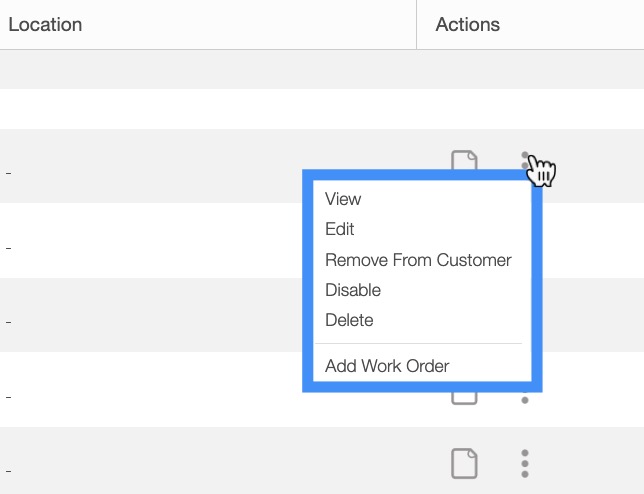644x494 pixels.
Task: Select Add Work Order menu entry
Action: [x=387, y=366]
